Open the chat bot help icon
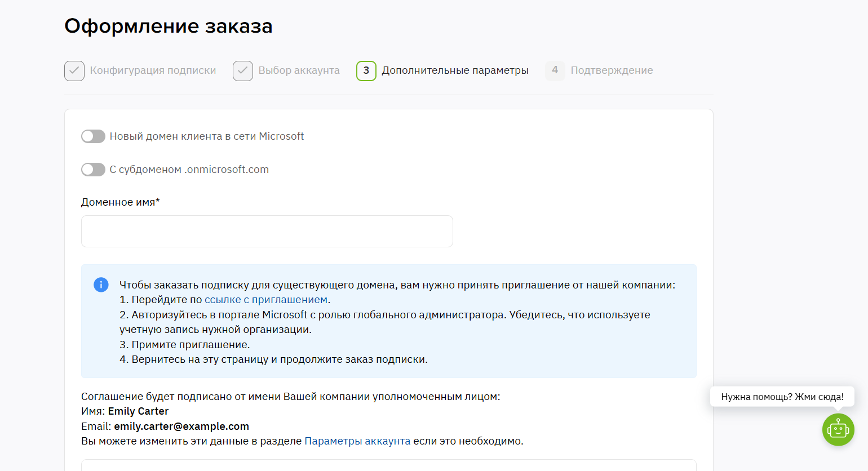 [x=838, y=430]
